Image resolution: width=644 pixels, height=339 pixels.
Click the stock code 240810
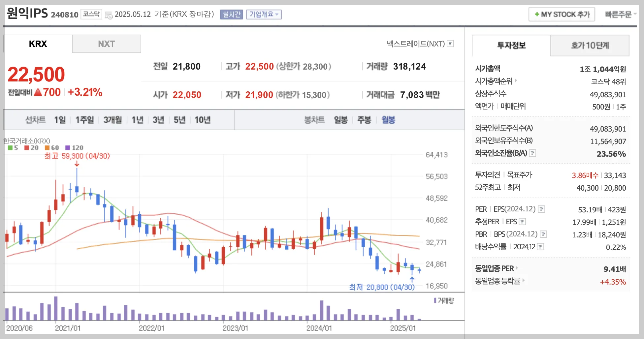click(65, 15)
